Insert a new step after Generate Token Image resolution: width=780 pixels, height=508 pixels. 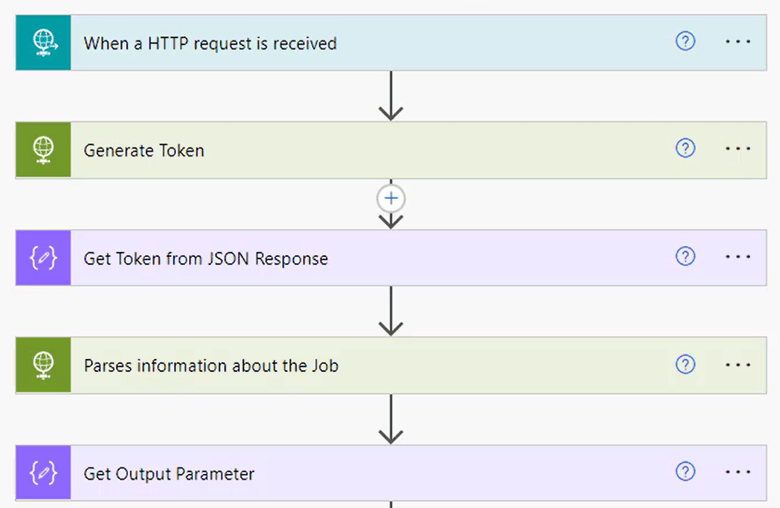pyautogui.click(x=391, y=198)
